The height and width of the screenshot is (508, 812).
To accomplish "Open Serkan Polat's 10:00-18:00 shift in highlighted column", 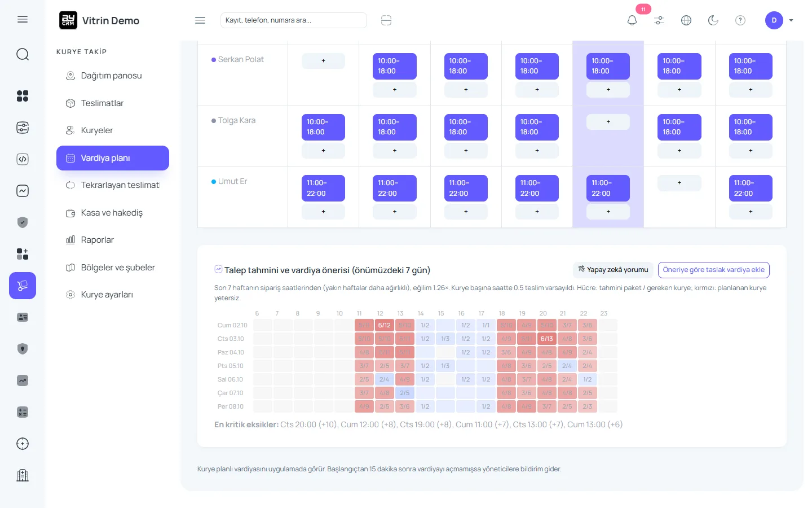I will (608, 66).
